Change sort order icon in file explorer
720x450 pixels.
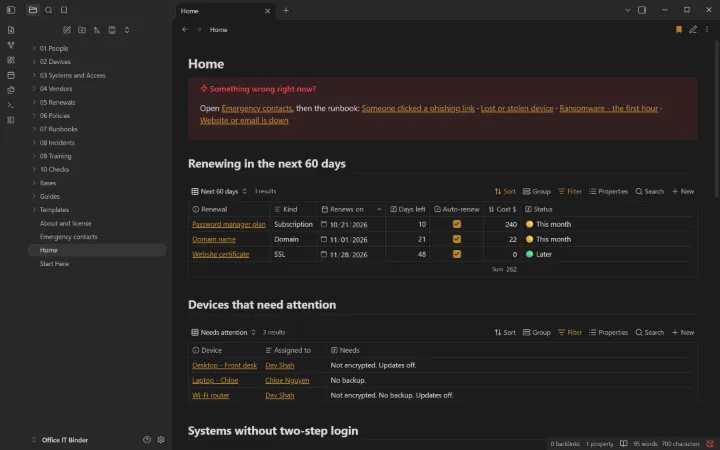(x=97, y=30)
